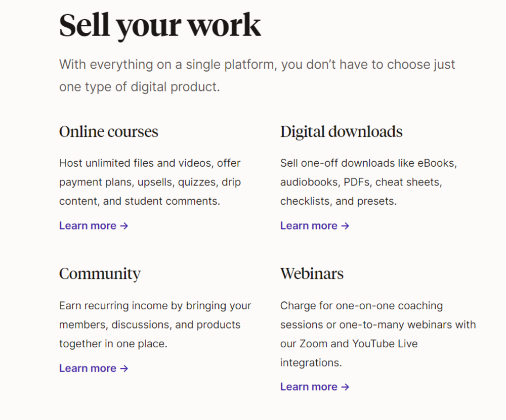Follow the Community Learn more link

tap(94, 368)
